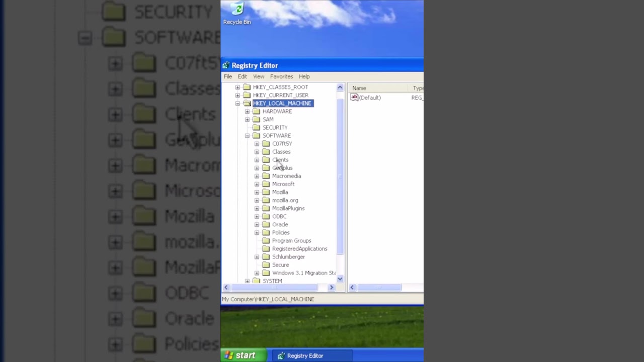This screenshot has width=644, height=362.
Task: Click the Classes key folder icon
Action: (266, 151)
